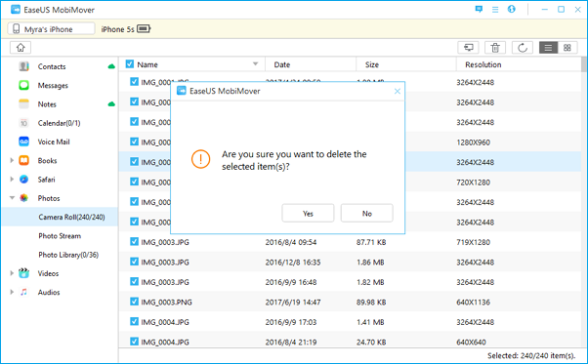
Task: Click the 640X640 resolution cell
Action: (471, 342)
